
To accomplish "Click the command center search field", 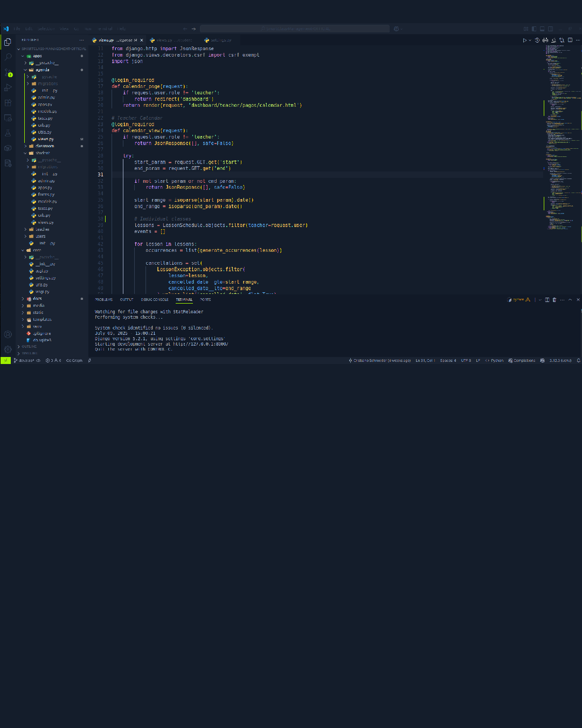I will tap(295, 29).
